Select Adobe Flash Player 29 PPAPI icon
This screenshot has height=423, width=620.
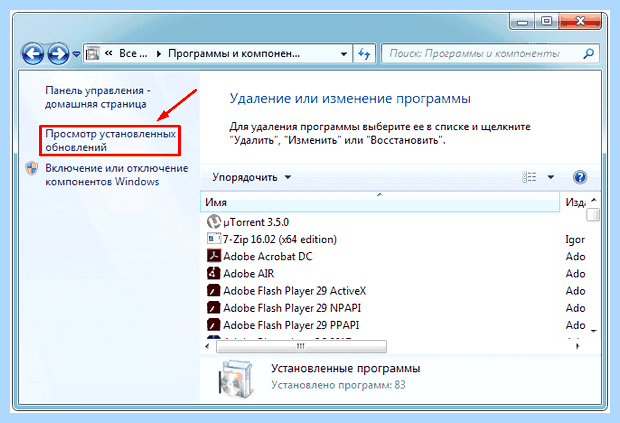(214, 325)
